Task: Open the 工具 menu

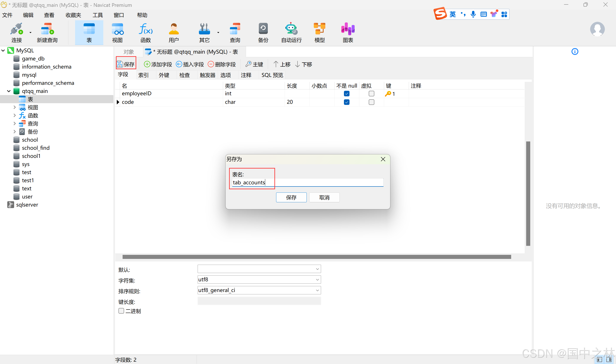Action: [x=98, y=15]
